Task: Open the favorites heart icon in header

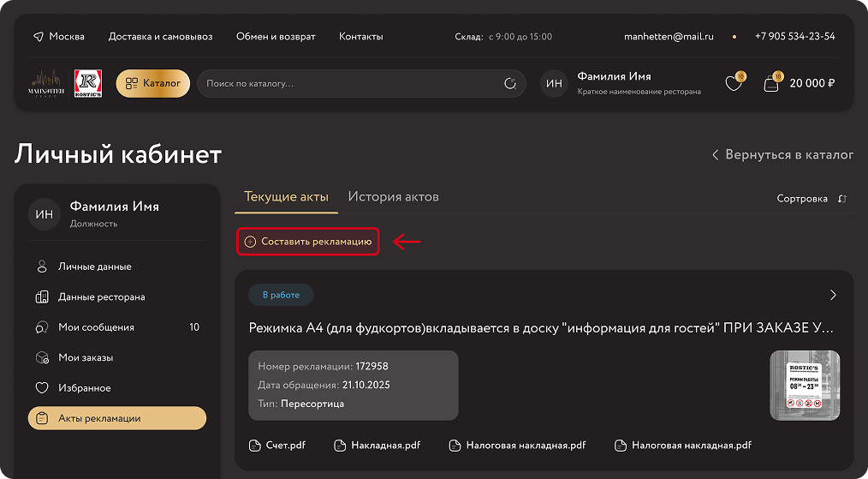Action: 733,83
